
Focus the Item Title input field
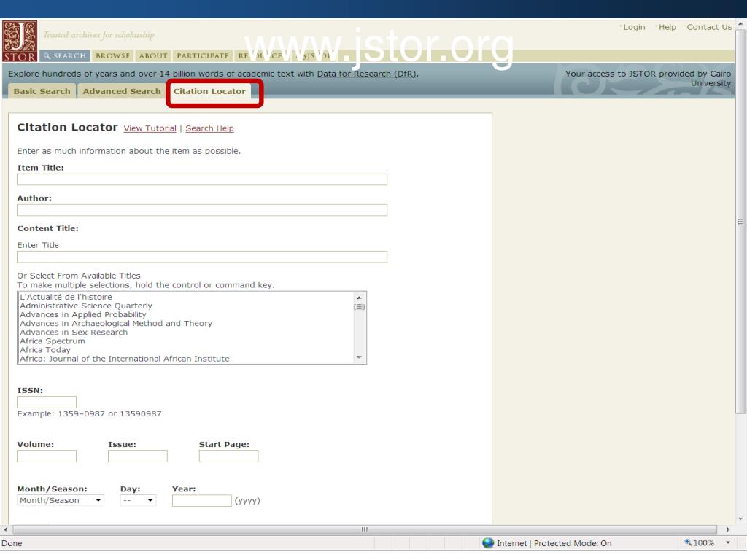[x=202, y=179]
